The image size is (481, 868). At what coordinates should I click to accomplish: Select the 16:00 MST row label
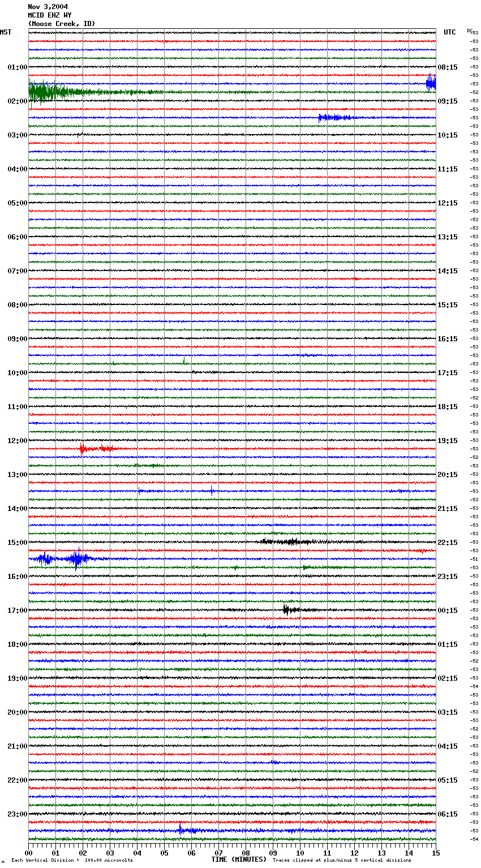click(x=18, y=577)
